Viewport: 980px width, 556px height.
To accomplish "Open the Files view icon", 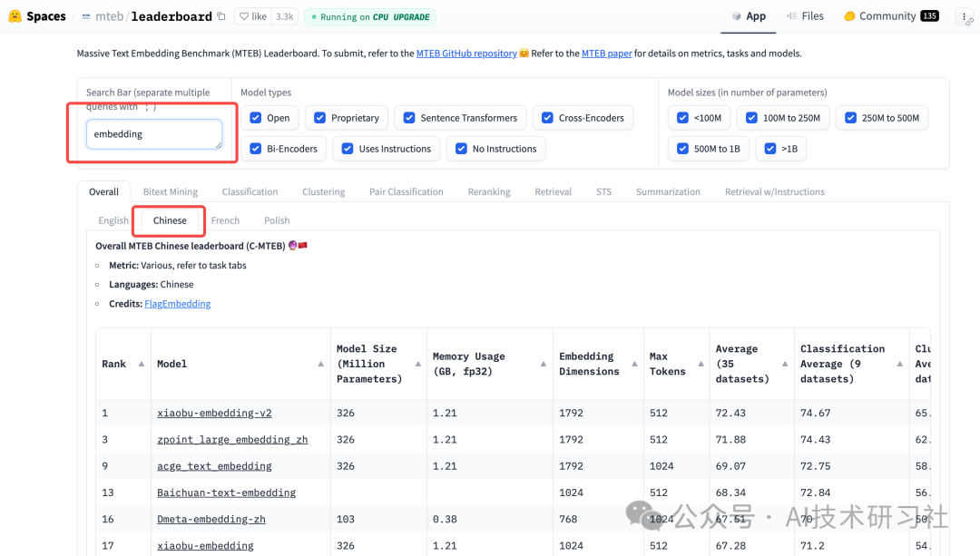I will pos(793,16).
